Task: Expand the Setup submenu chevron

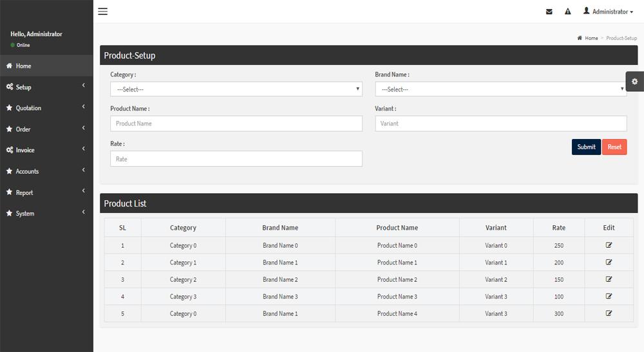Action: click(83, 86)
